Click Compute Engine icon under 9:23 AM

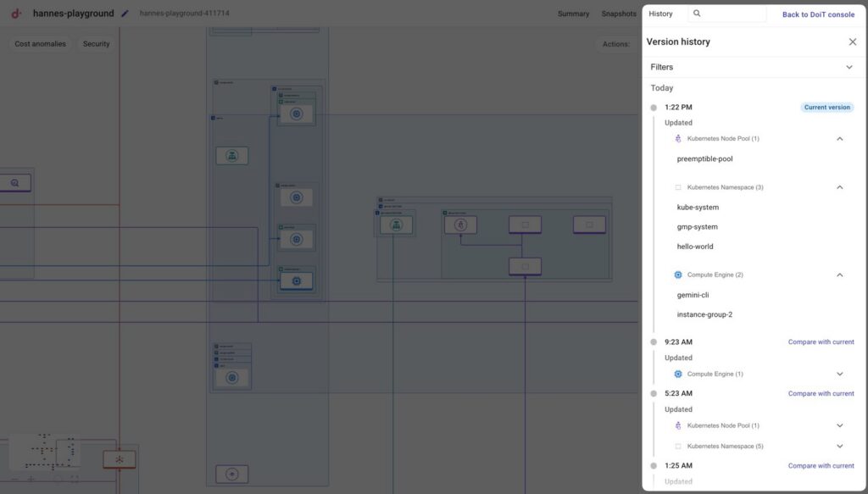678,374
